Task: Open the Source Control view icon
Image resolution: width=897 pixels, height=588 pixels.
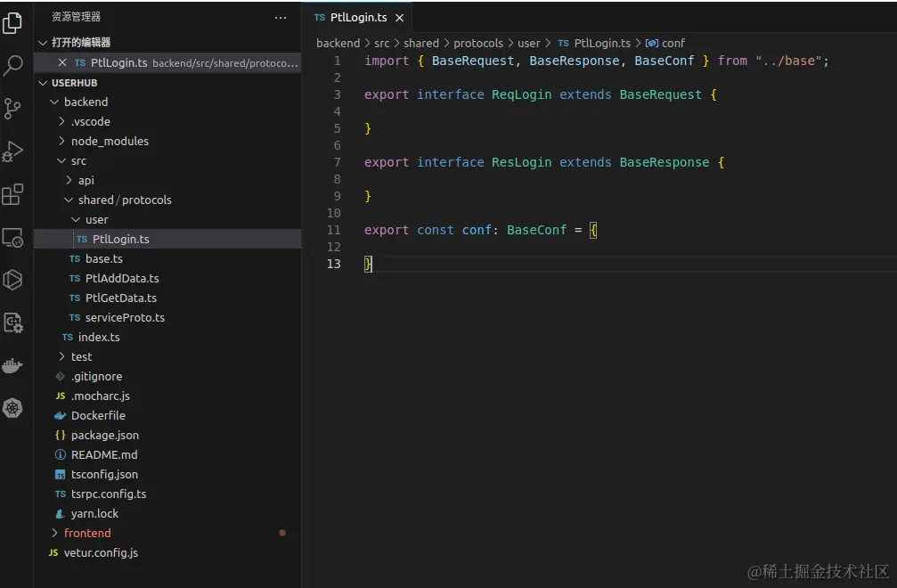Action: tap(12, 108)
